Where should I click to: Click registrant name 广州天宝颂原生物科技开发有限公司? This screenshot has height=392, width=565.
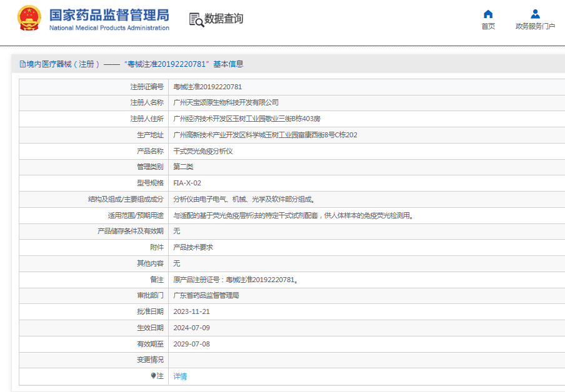coord(226,102)
